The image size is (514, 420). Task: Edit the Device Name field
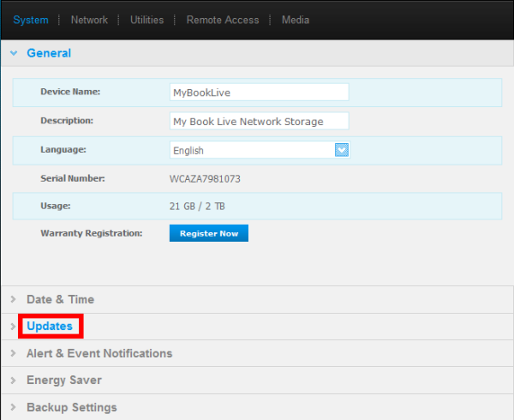pos(260,92)
